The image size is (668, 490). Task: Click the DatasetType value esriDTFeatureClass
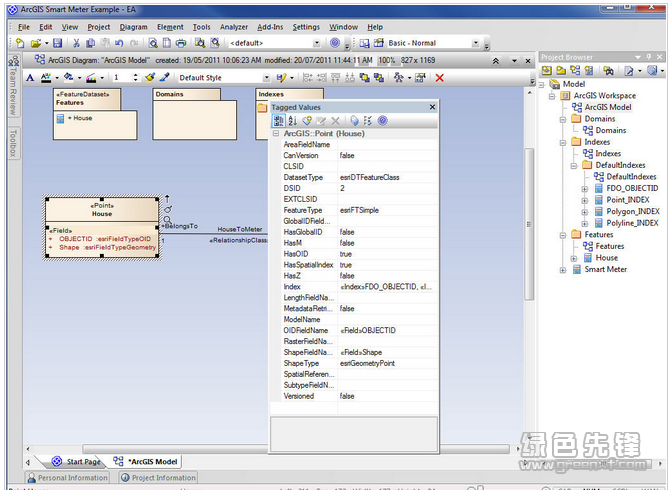[x=369, y=177]
